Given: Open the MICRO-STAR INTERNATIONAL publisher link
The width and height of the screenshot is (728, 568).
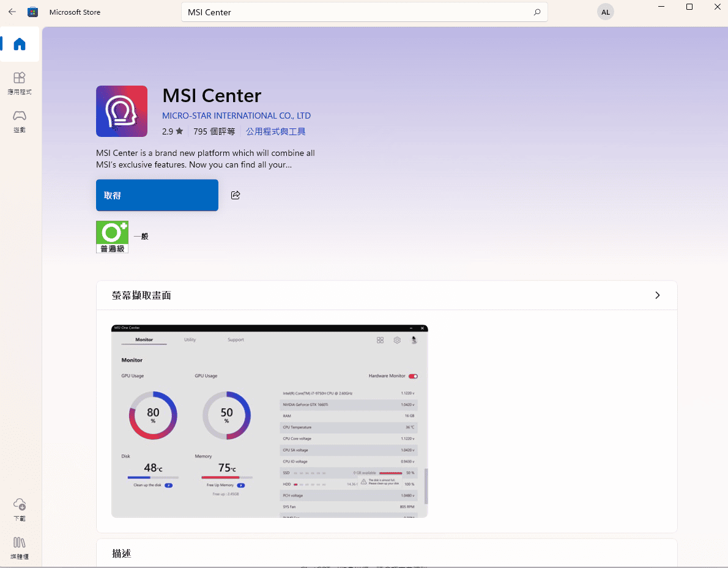Looking at the screenshot, I should click(x=236, y=116).
